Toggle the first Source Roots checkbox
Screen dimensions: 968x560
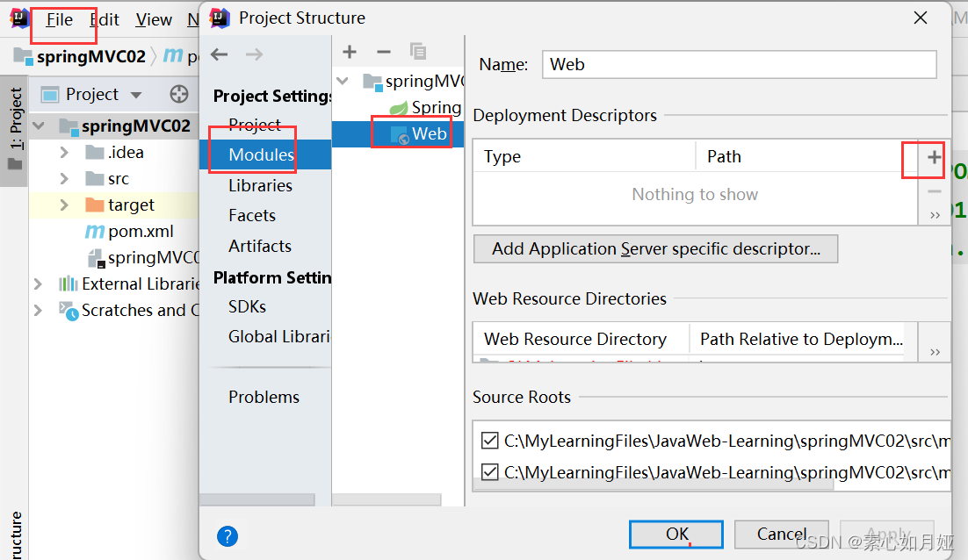pos(489,441)
